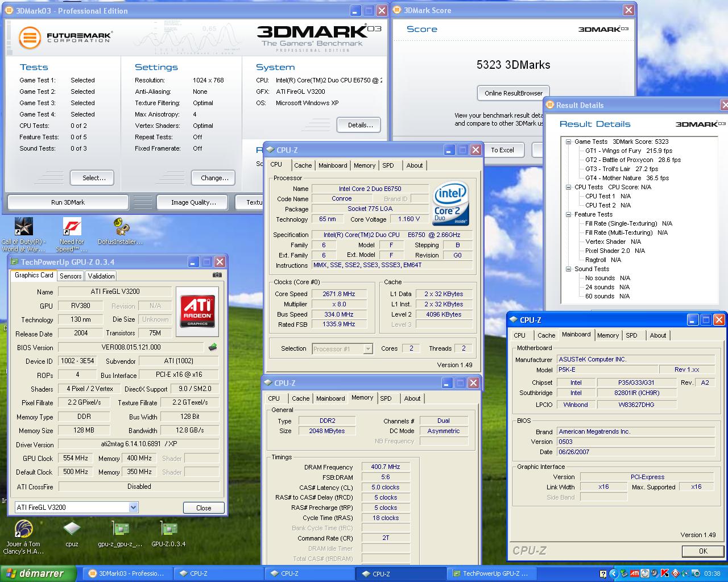Select GT1 - Wings of Fury result row

pyautogui.click(x=629, y=151)
